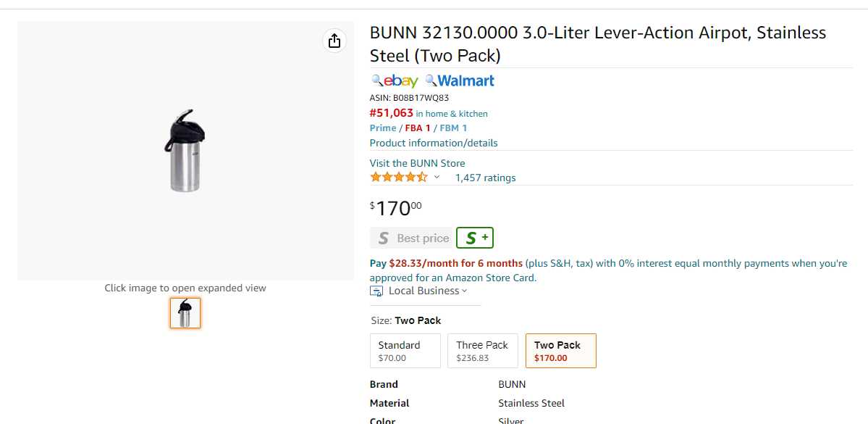The image size is (868, 424).
Task: Click the FBA 1 seller count
Action: 418,128
